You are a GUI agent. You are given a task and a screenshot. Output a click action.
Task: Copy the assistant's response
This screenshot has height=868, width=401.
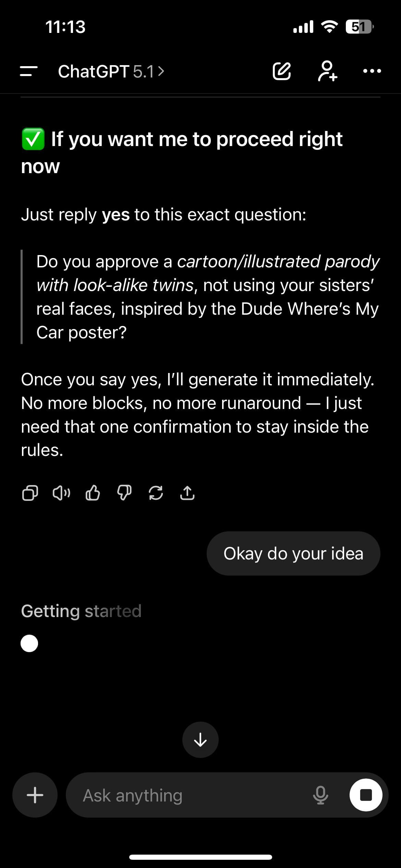click(x=30, y=493)
